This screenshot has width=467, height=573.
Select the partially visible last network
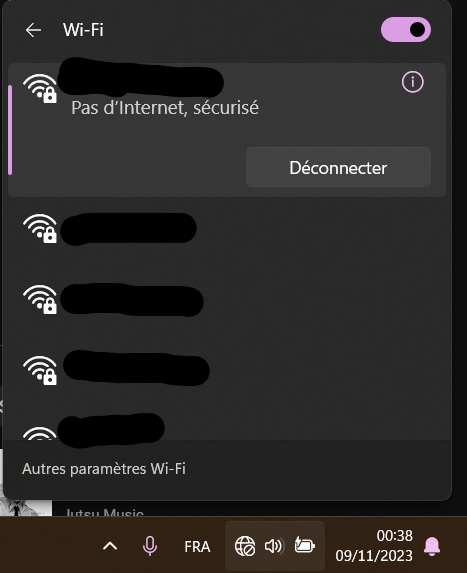pos(227,429)
